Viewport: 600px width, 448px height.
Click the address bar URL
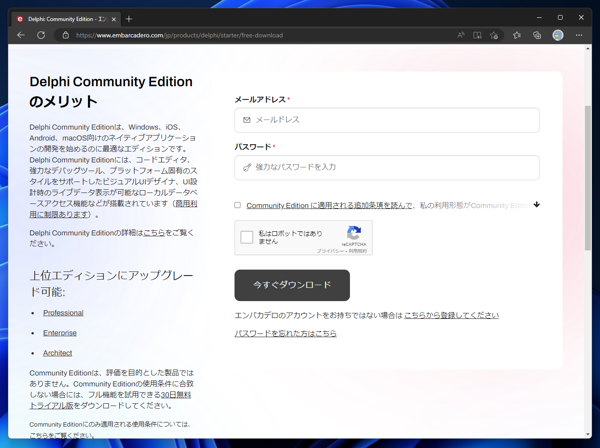179,35
